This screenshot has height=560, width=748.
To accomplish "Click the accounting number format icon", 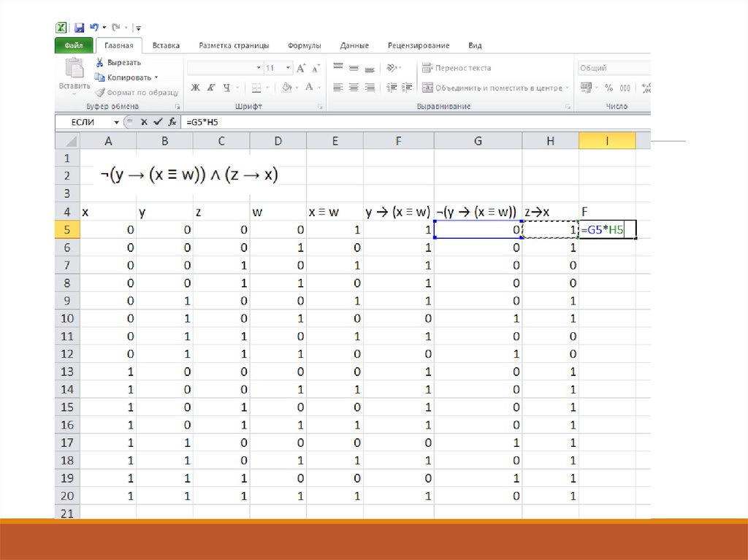I will pos(586,88).
